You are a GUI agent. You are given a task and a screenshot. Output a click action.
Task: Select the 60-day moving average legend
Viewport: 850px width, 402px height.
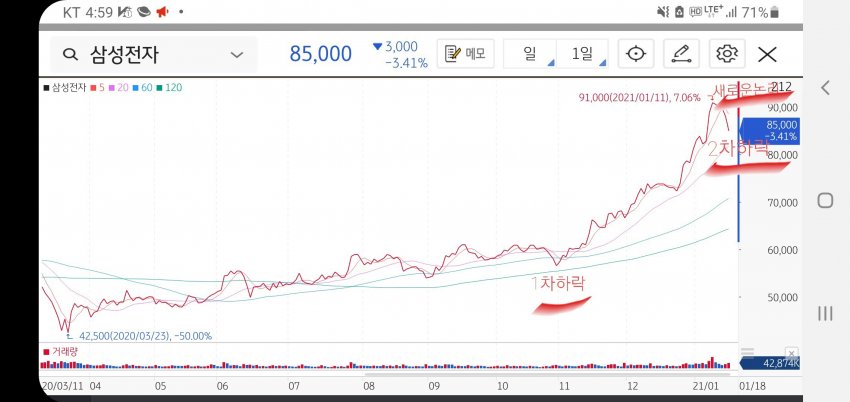pos(144,88)
